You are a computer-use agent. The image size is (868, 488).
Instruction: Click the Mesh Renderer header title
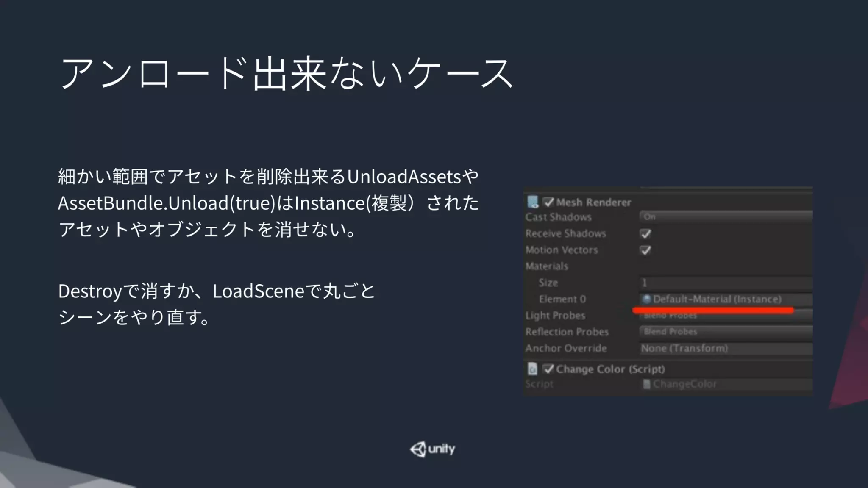[x=594, y=202]
